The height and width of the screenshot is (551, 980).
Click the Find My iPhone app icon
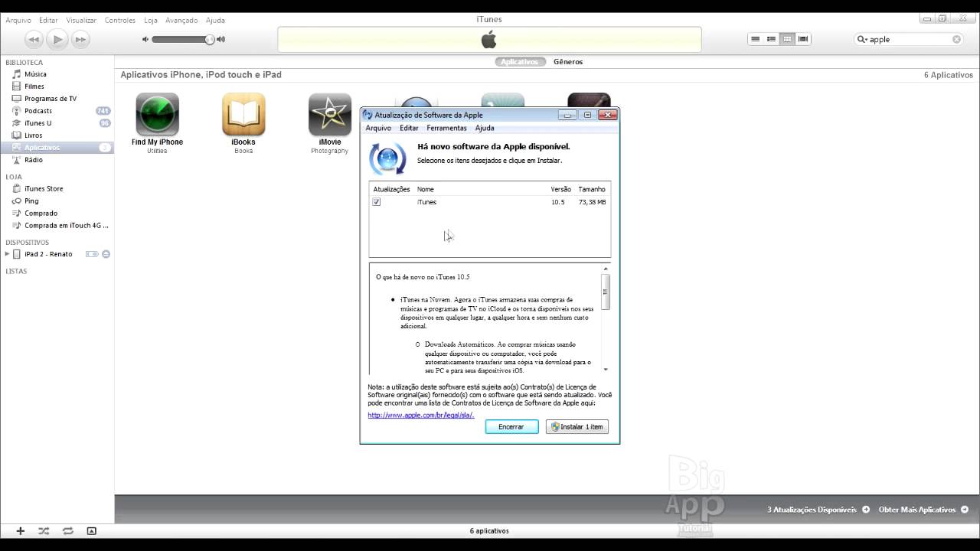click(x=157, y=115)
